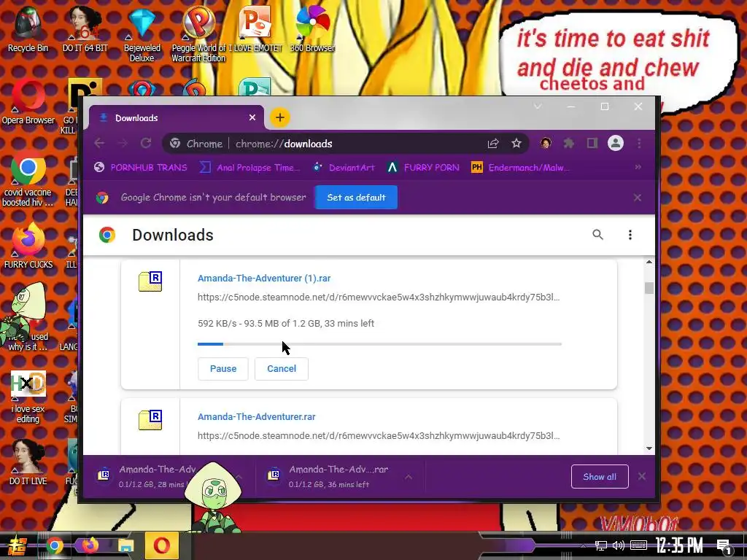Click the touch keyboard tray icon
Screen dimensions: 747x560
pyautogui.click(x=638, y=545)
